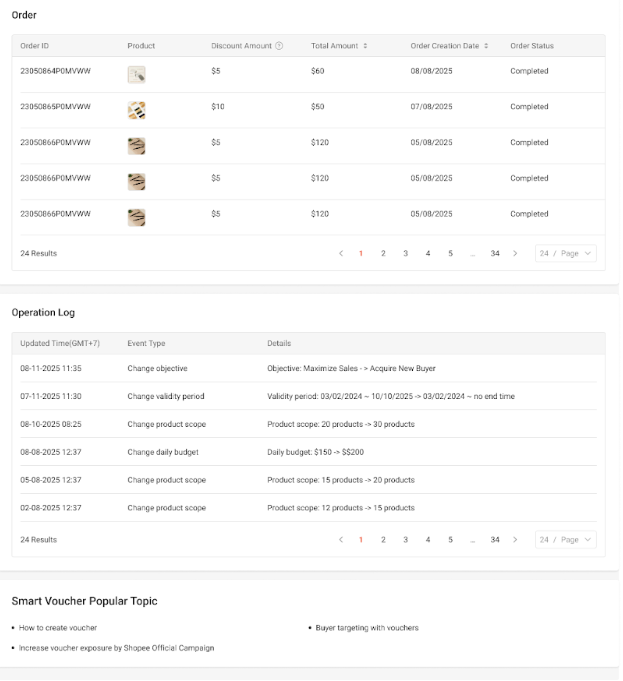Click Completed status for order 23050865P0MVWW
This screenshot has height=681, width=623.
tap(529, 106)
